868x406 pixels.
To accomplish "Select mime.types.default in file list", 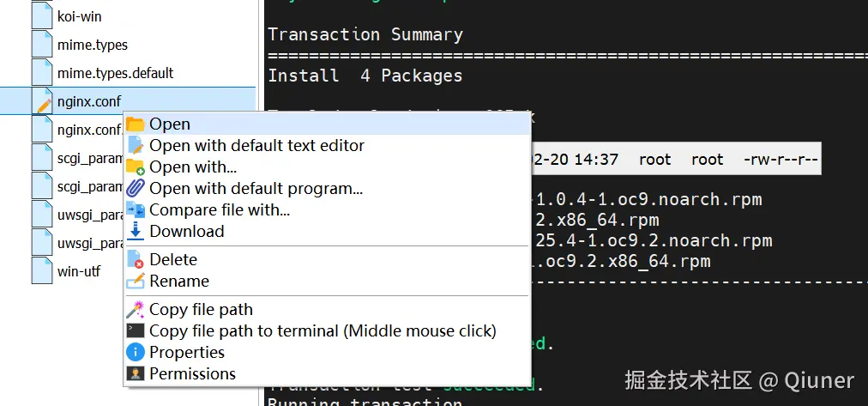I will [115, 73].
